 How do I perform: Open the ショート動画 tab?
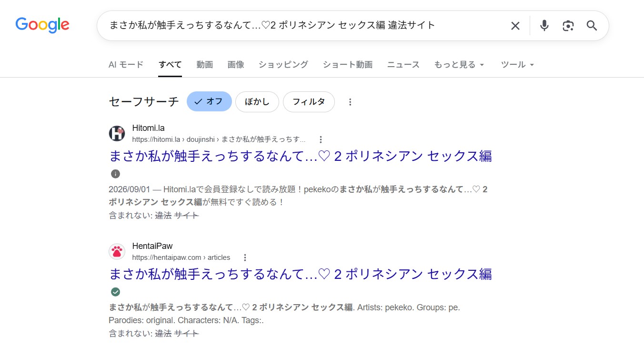[x=348, y=65]
